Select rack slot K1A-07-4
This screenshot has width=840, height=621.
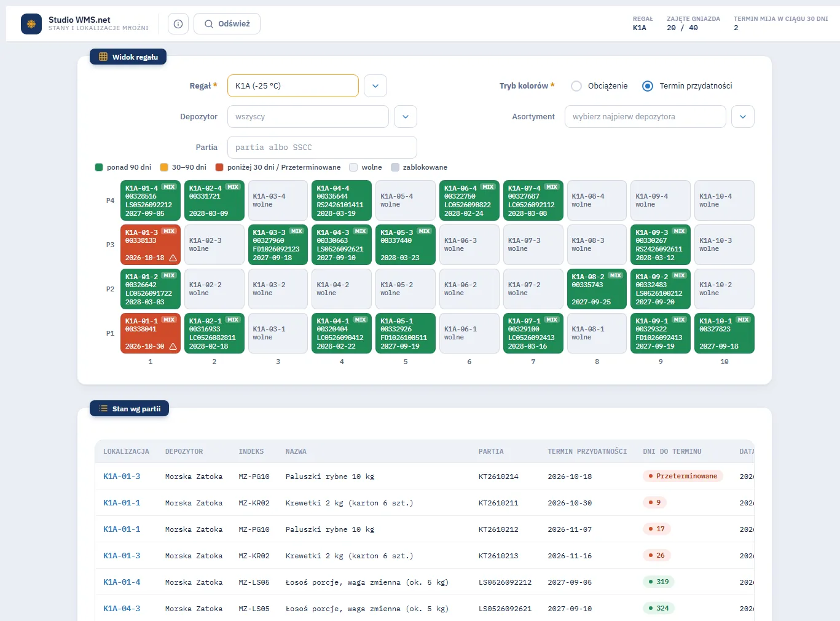[533, 200]
